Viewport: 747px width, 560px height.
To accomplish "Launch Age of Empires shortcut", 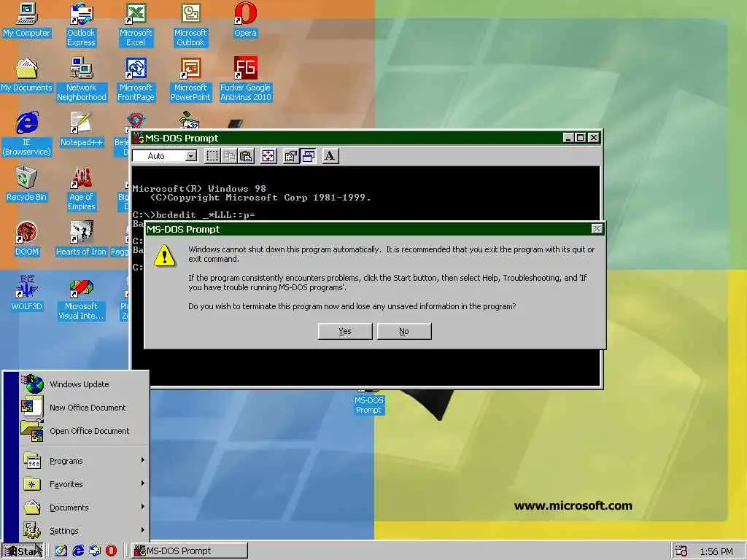I will point(82,189).
